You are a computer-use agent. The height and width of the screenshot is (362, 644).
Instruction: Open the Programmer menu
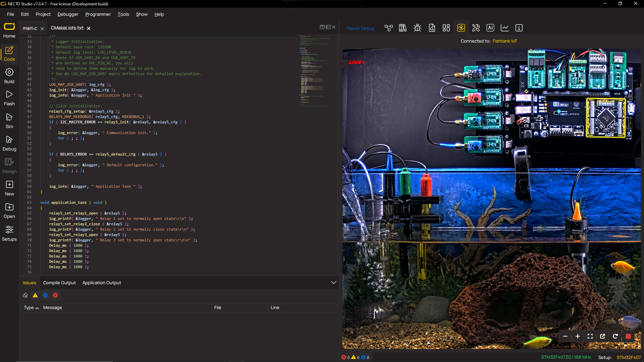pyautogui.click(x=98, y=14)
